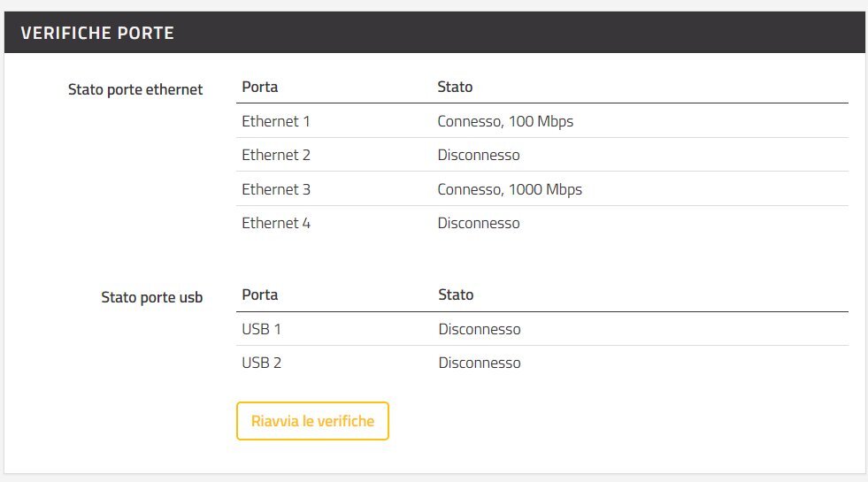Click the Connesso, 100 Mbps status text
The height and width of the screenshot is (482, 868).
coord(505,121)
